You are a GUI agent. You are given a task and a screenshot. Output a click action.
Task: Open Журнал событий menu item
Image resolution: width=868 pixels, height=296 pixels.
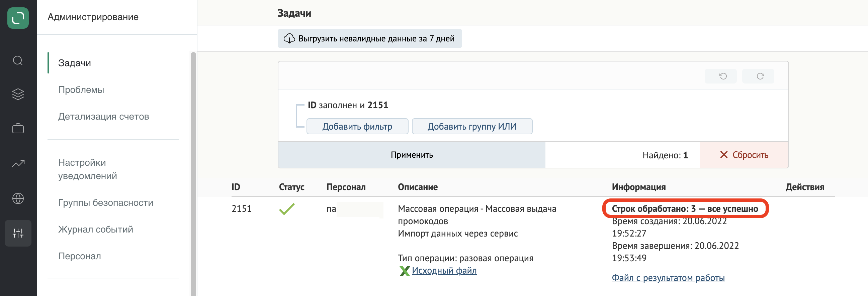pyautogui.click(x=95, y=230)
